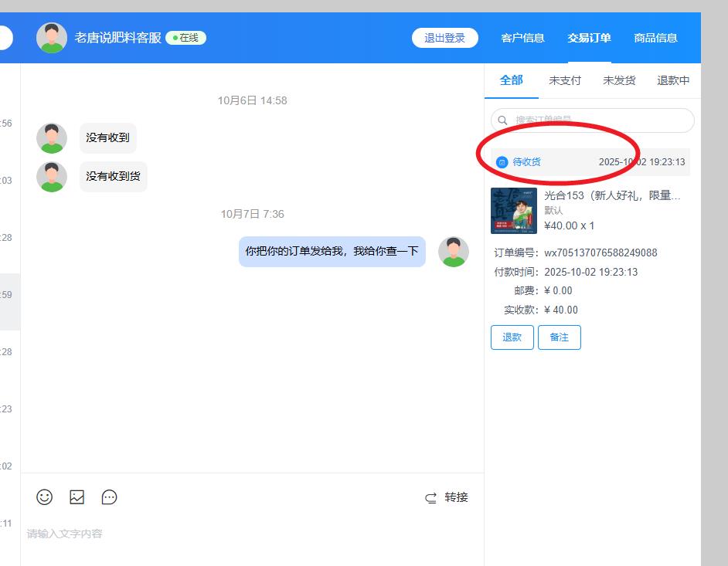View 退款中 orders

673,80
